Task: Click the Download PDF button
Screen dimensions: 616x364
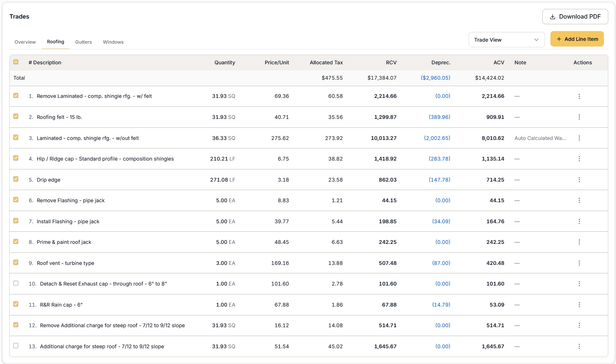Action: (575, 17)
